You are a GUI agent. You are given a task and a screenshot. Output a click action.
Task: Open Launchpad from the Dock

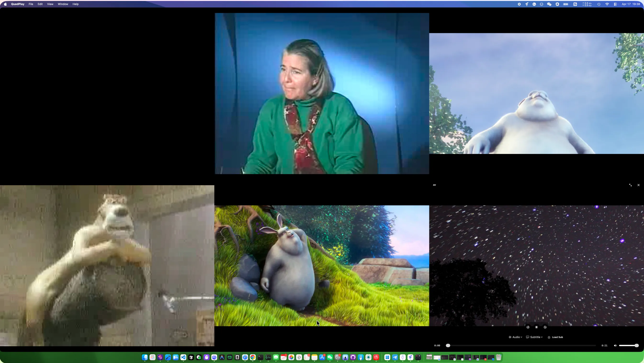pos(153,357)
